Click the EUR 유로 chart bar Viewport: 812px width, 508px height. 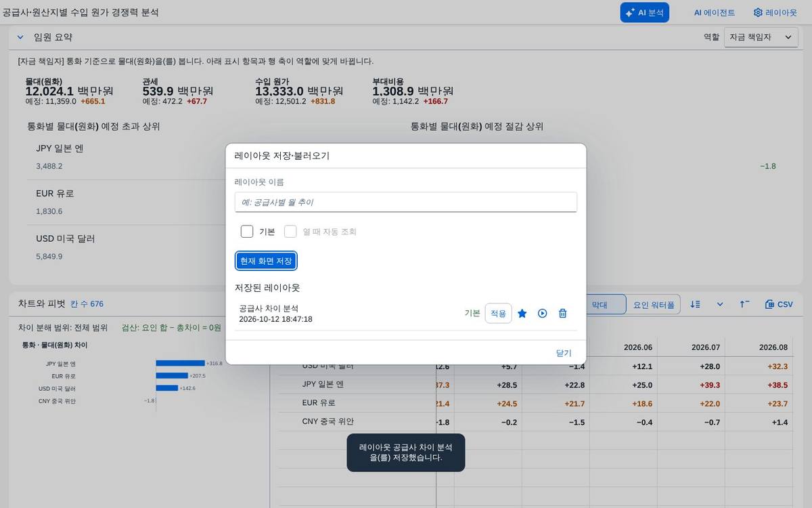tap(172, 376)
